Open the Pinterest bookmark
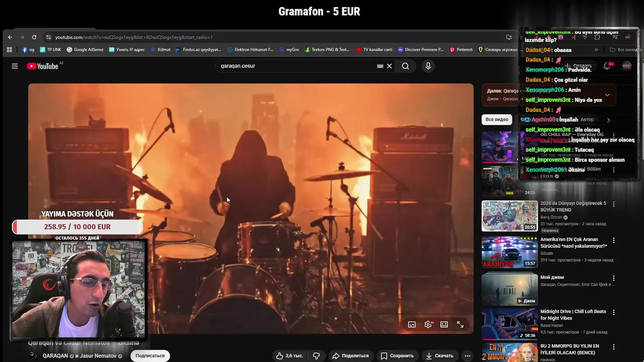This screenshot has height=362, width=644. click(x=461, y=50)
